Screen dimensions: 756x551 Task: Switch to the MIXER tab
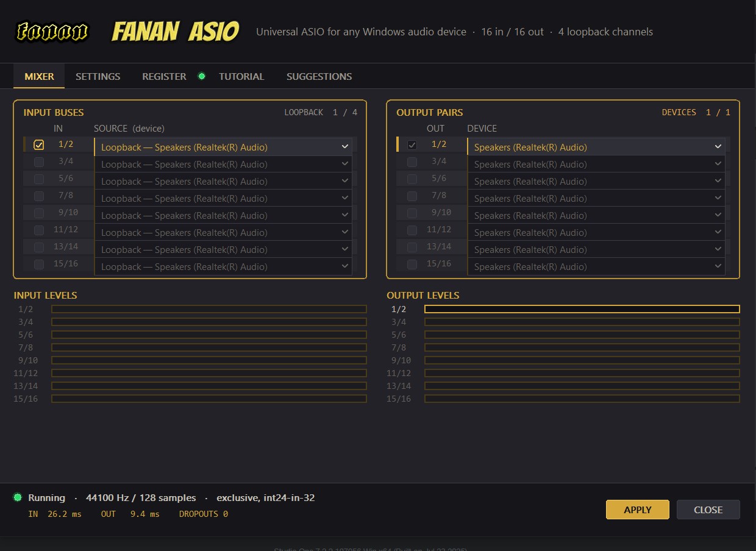(39, 76)
